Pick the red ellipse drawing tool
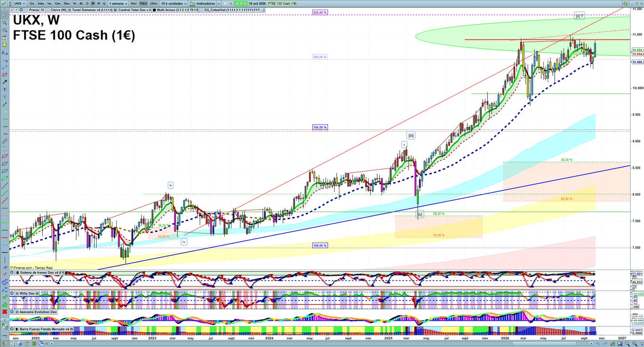Screen dimensions: 644x347 click(4, 156)
